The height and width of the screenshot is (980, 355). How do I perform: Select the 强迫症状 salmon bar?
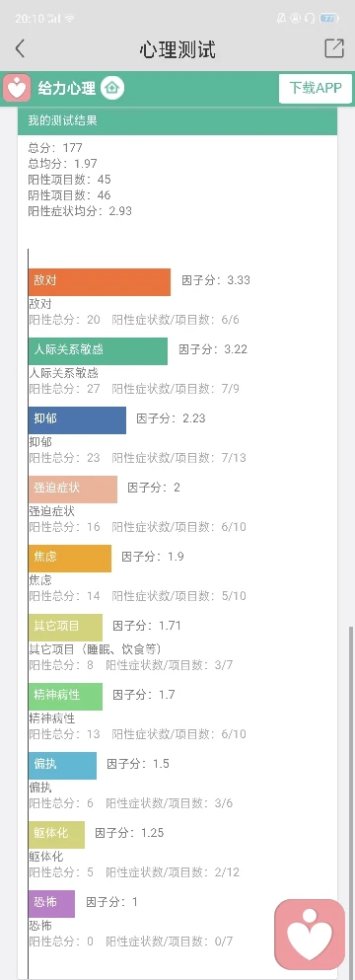(73, 490)
